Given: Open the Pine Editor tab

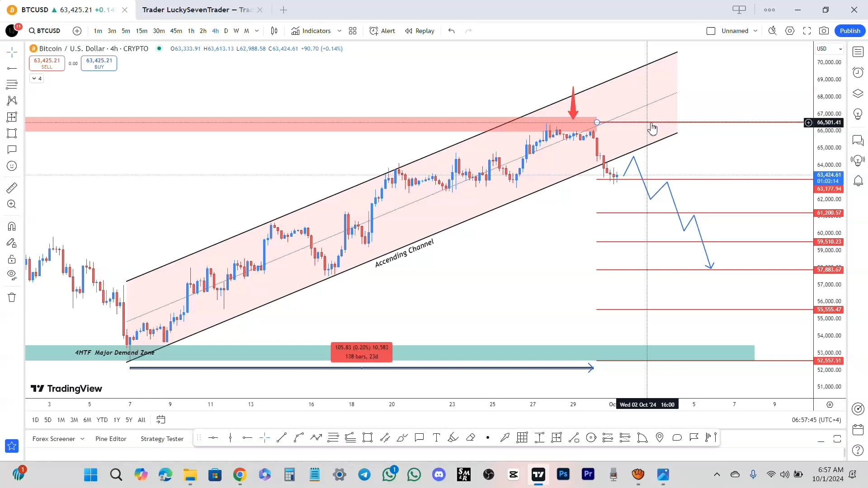Looking at the screenshot, I should (110, 438).
